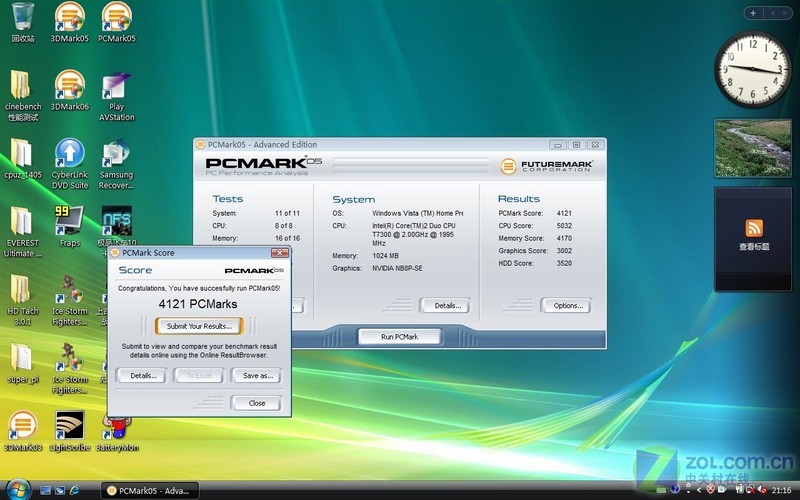Click Show Desktop quick launch icon

(45, 490)
